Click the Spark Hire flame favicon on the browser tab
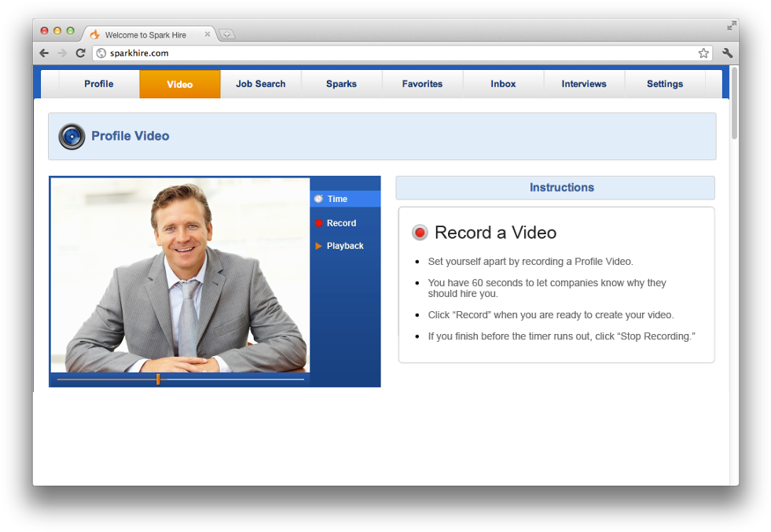Screen dimensions: 771x532 [94, 34]
